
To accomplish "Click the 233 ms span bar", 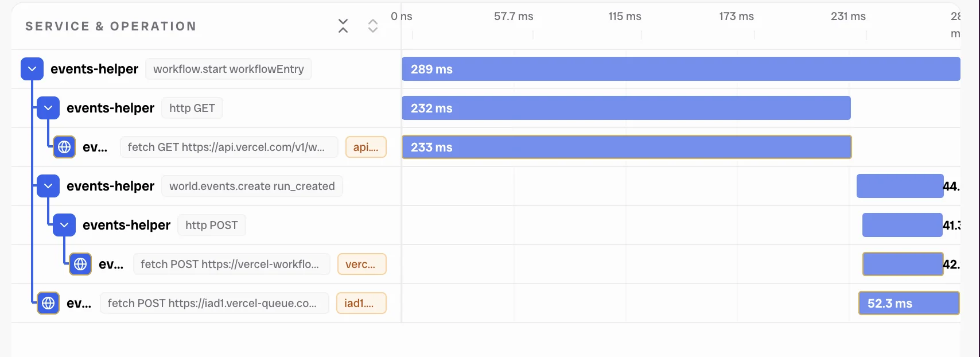I will pos(627,147).
